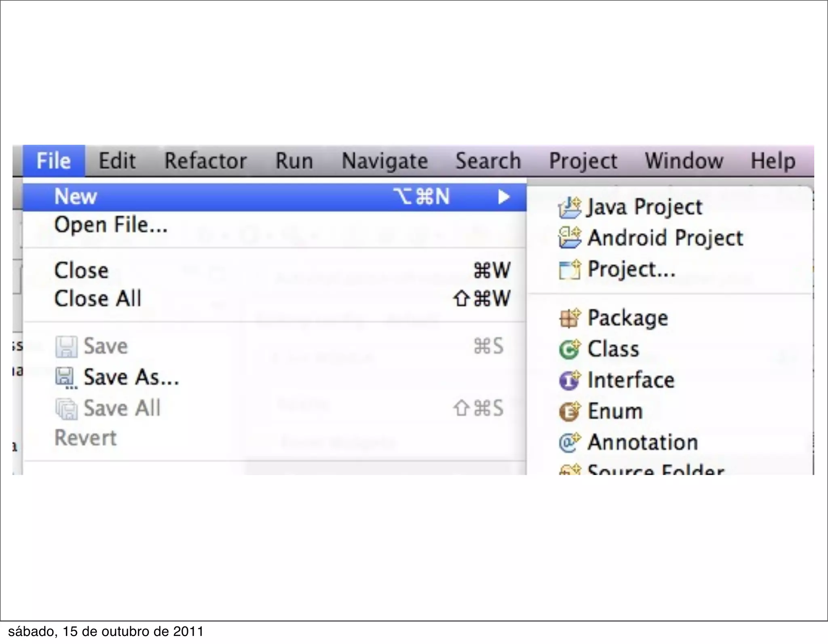Screen dimensions: 828x644
Task: Choose Open File... from File menu
Action: pos(111,225)
